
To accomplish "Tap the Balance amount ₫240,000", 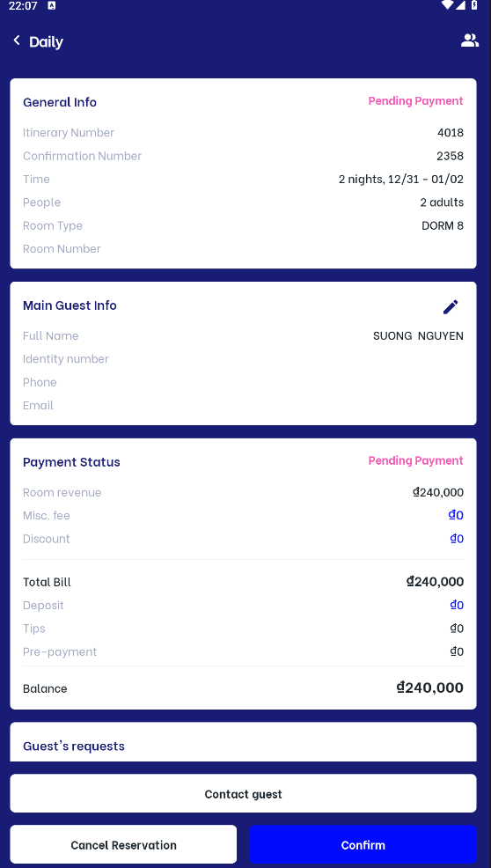I will click(x=430, y=688).
